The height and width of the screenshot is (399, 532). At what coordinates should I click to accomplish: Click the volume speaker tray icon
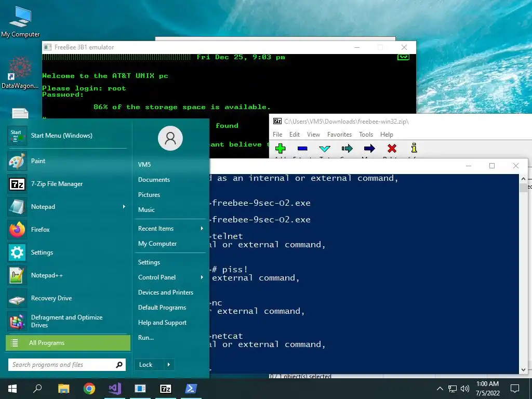tap(465, 389)
